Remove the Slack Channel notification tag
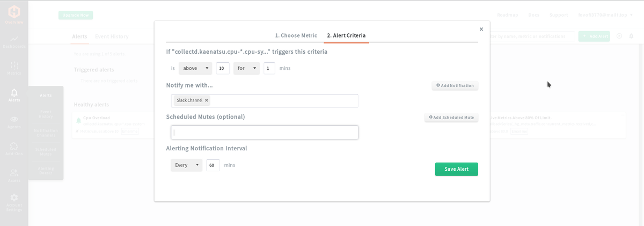 (x=207, y=100)
